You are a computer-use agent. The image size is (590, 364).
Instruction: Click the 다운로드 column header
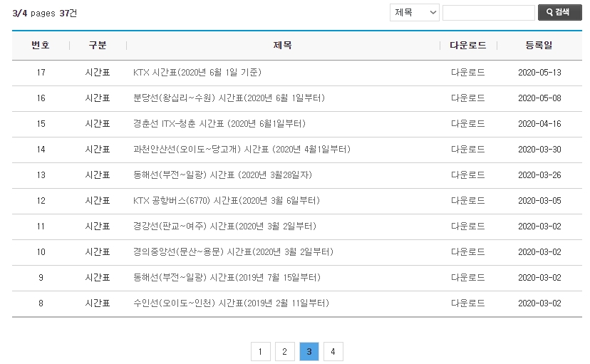pyautogui.click(x=468, y=45)
